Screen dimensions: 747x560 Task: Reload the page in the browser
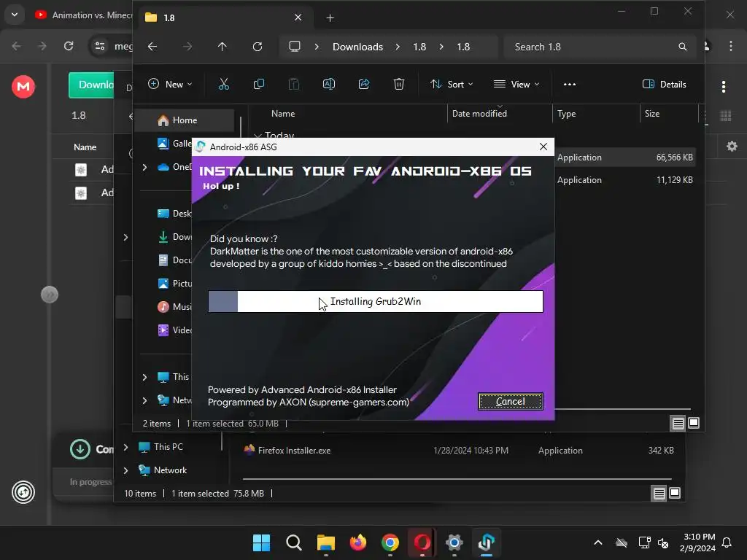(x=69, y=46)
